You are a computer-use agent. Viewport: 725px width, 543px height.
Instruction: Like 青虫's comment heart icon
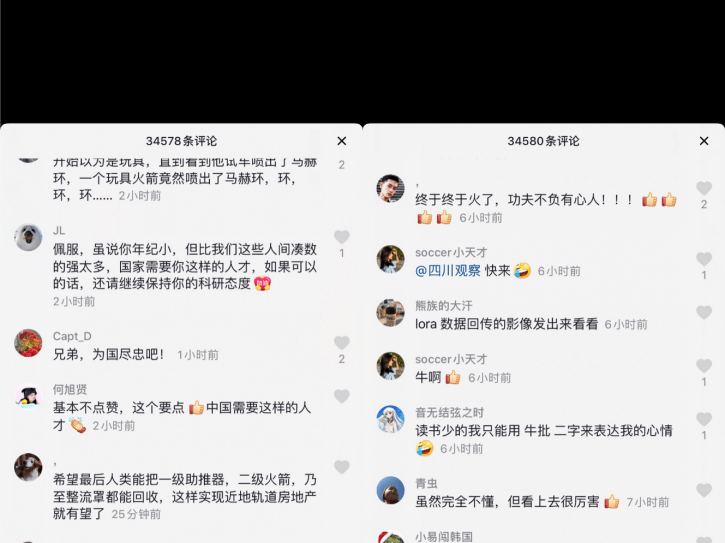[704, 490]
